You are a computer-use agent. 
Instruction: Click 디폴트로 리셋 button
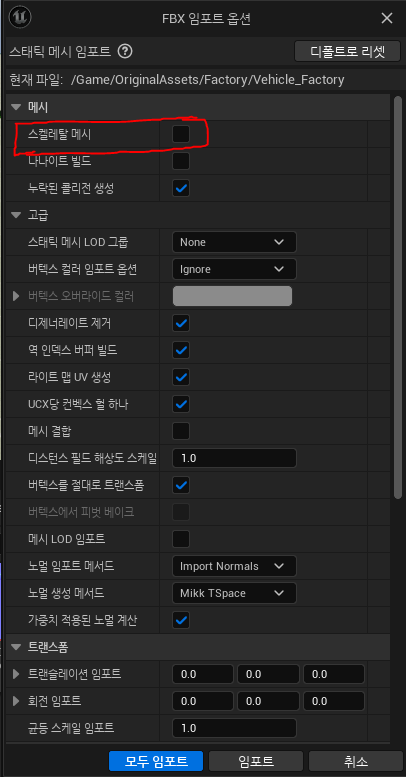click(x=348, y=51)
